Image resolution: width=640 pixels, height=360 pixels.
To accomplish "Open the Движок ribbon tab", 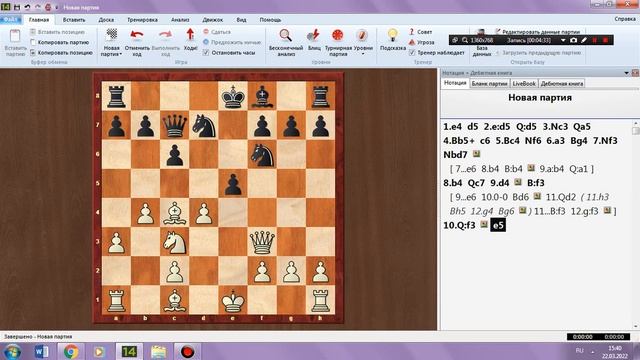I will pyautogui.click(x=212, y=20).
